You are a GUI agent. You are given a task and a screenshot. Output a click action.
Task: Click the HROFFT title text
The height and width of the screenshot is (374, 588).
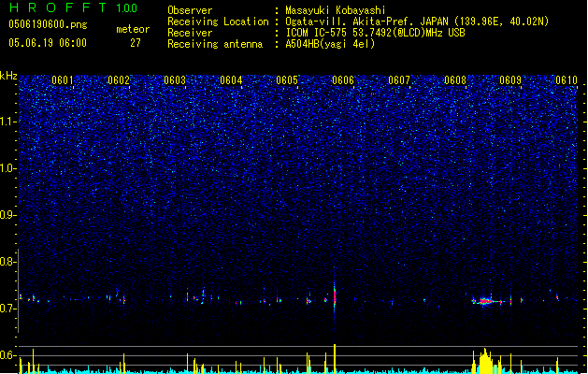[x=58, y=7]
